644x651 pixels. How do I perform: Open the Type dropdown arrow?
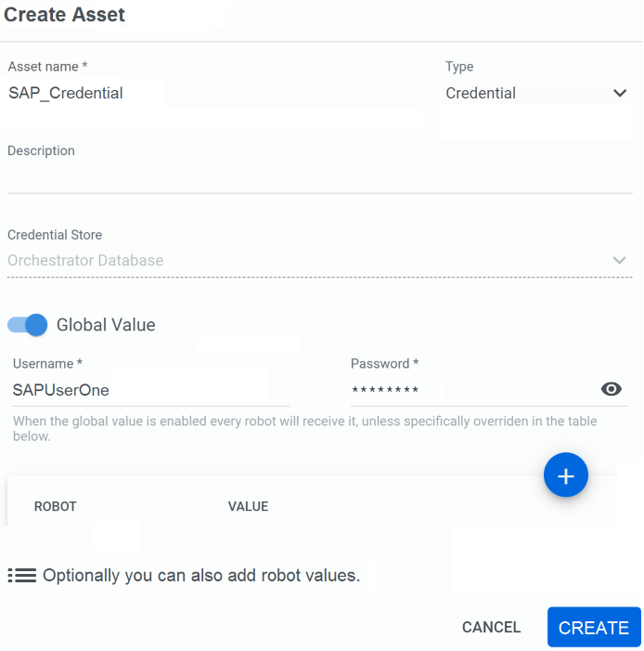[620, 93]
